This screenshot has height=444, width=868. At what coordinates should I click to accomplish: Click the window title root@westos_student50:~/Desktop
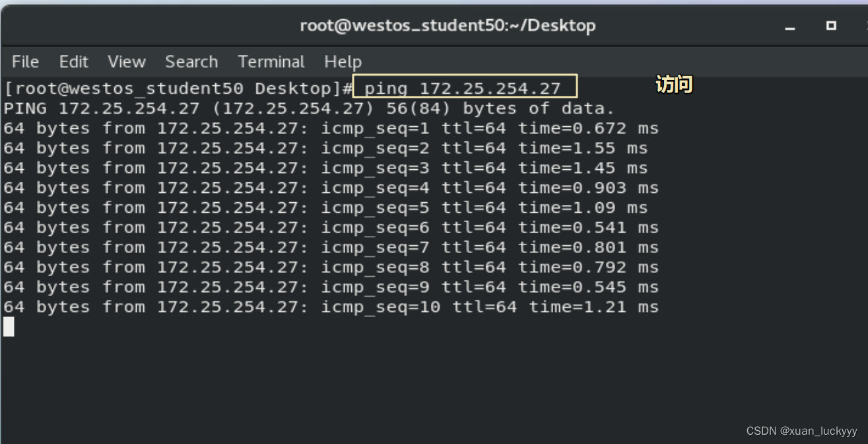coord(448,26)
